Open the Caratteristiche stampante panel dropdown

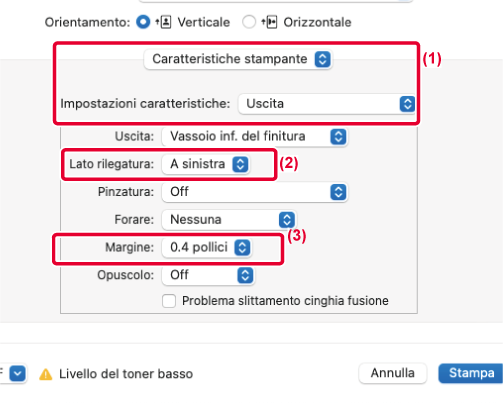238,59
